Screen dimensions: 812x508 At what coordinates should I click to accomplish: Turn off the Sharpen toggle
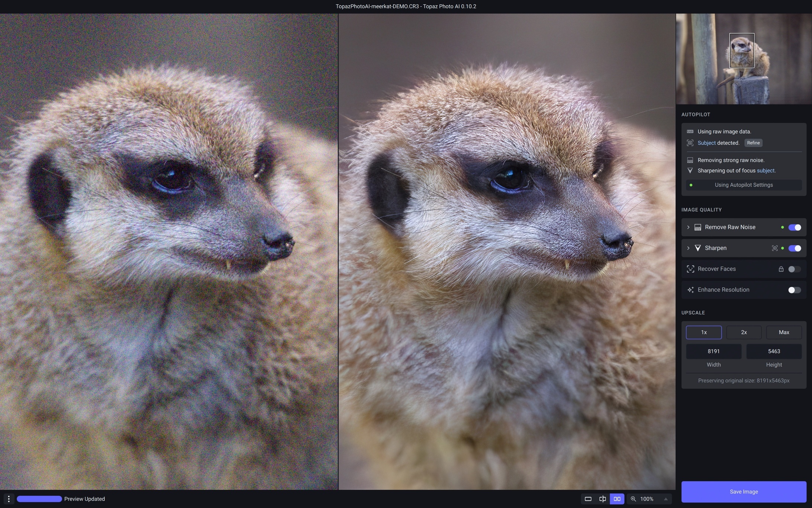(795, 248)
